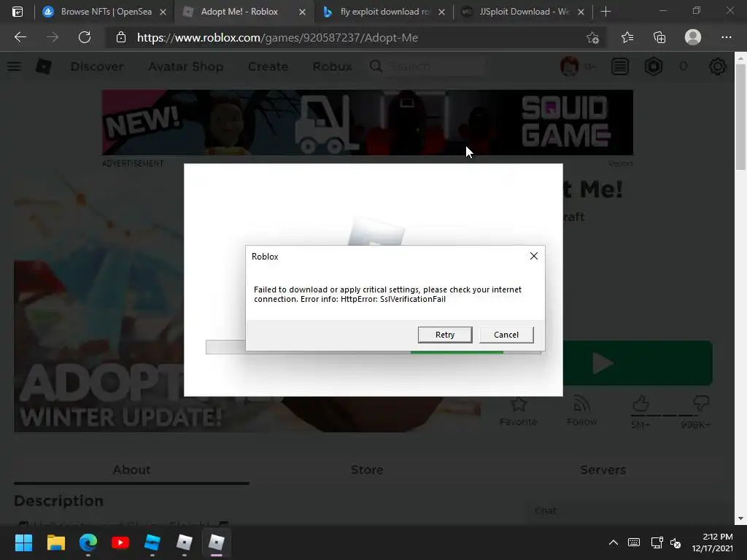747x560 pixels.
Task: Go back to previous page
Action: coord(20,37)
